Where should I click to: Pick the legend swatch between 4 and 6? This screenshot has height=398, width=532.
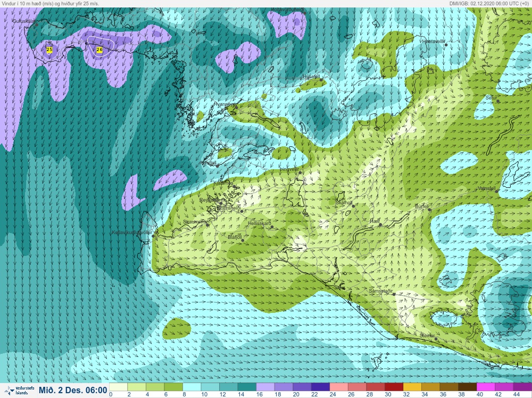(x=155, y=387)
